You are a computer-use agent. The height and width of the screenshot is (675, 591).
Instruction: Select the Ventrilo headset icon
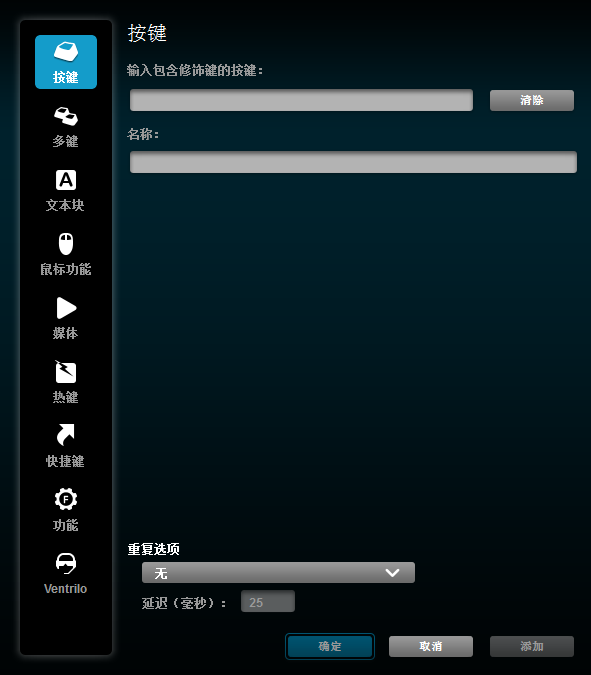point(66,563)
